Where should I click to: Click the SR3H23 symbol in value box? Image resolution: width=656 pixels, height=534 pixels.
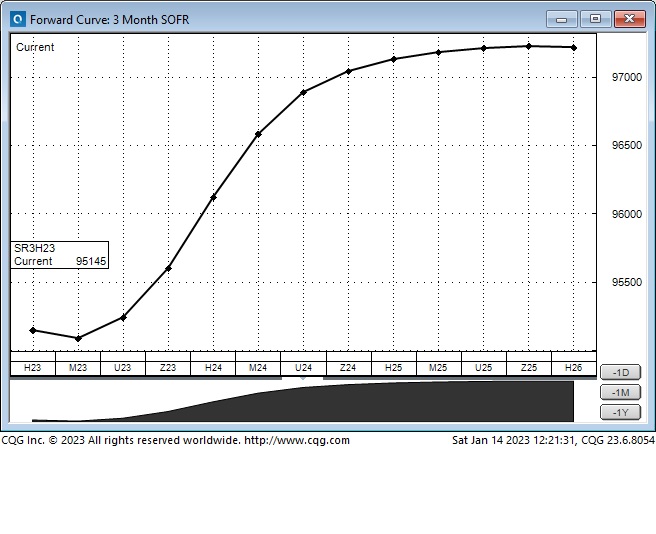click(34, 248)
